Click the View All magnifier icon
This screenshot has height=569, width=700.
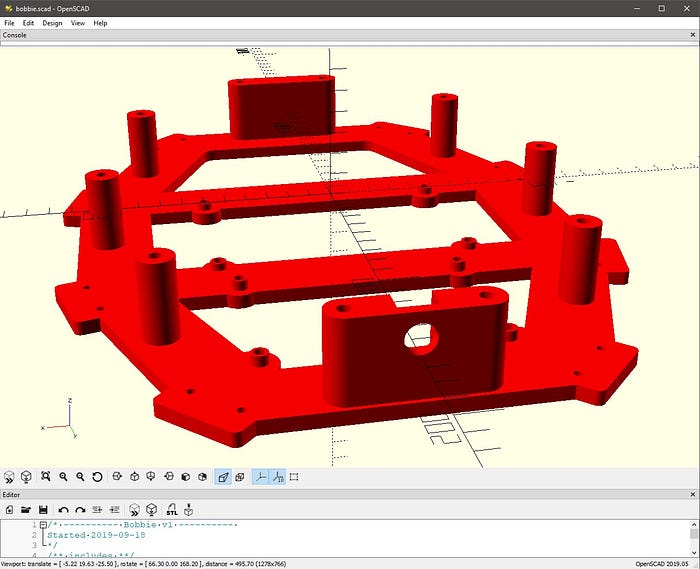click(46, 477)
